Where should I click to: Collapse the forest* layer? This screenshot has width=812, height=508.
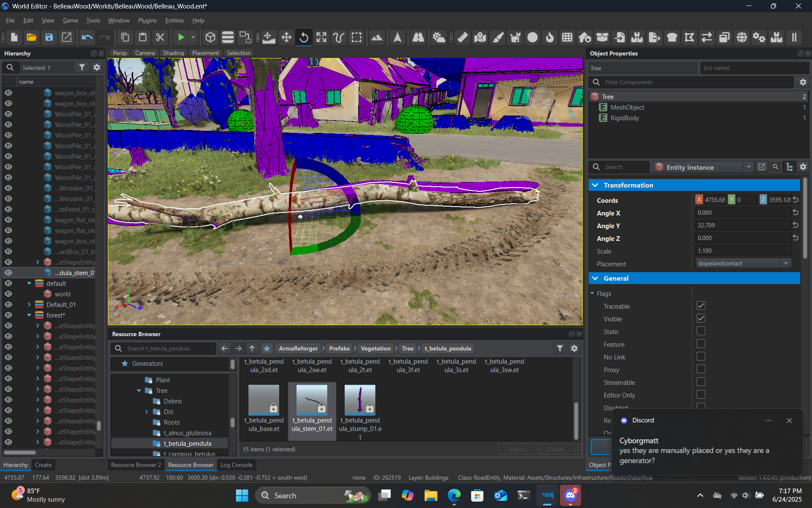[29, 315]
